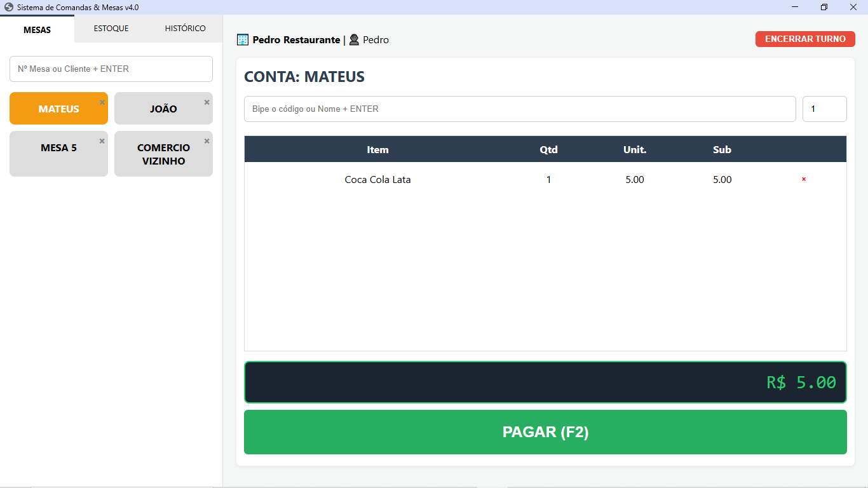Close the Sistema de Comandas window
Image resolution: width=868 pixels, height=488 pixels.
coord(853,7)
